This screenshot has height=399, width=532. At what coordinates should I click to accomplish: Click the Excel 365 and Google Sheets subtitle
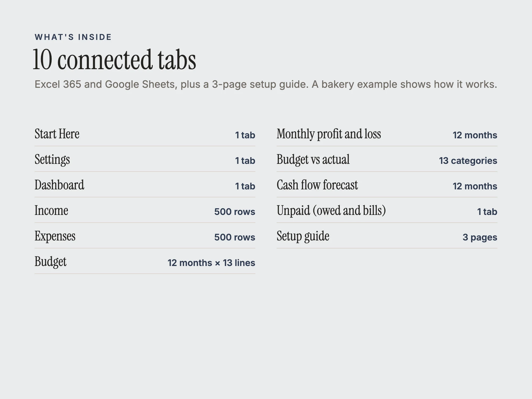pos(266,84)
